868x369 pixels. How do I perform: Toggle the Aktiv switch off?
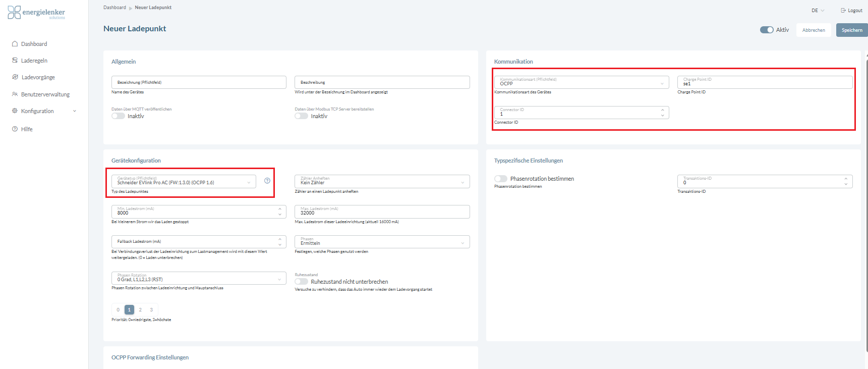[x=767, y=30]
